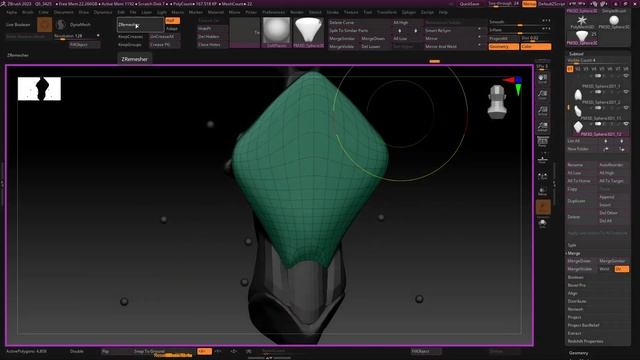640x360 pixels.
Task: Toggle the Half option next to ZRemesher
Action: point(172,20)
